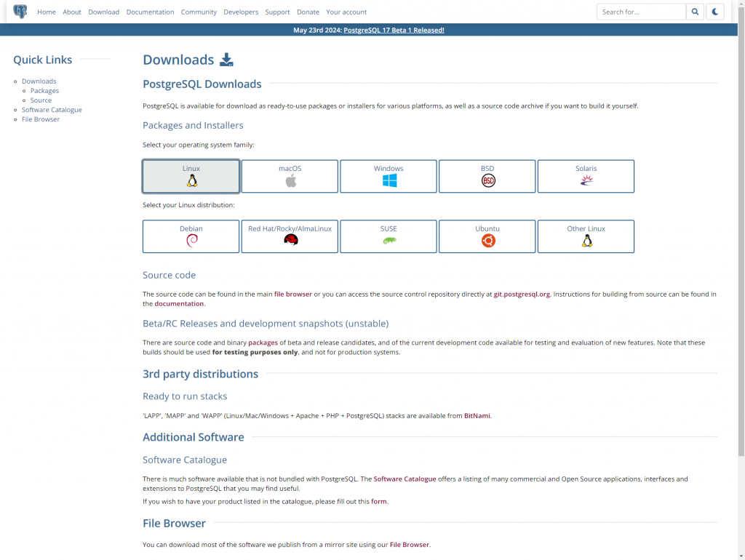Select the Solaris operating system tile
Screen dimensions: 745x560
click(586, 176)
